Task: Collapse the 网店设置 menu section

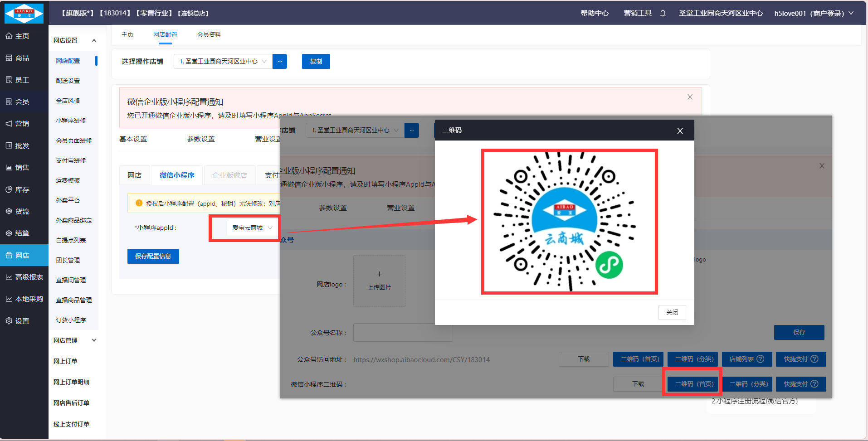Action: coord(94,40)
